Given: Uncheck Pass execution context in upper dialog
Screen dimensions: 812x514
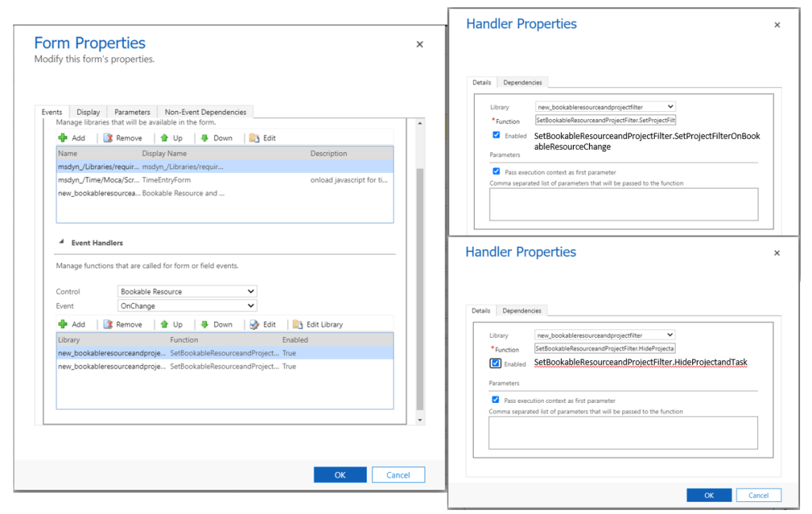Looking at the screenshot, I should (496, 171).
